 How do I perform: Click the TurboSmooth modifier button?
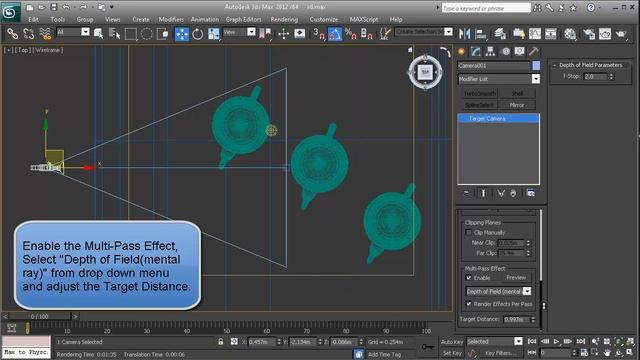(x=480, y=93)
